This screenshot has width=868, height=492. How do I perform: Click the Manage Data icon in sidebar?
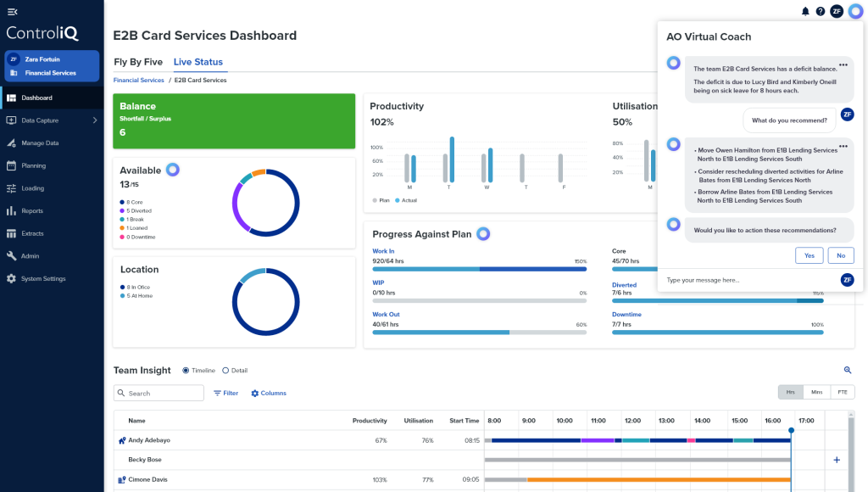(11, 143)
